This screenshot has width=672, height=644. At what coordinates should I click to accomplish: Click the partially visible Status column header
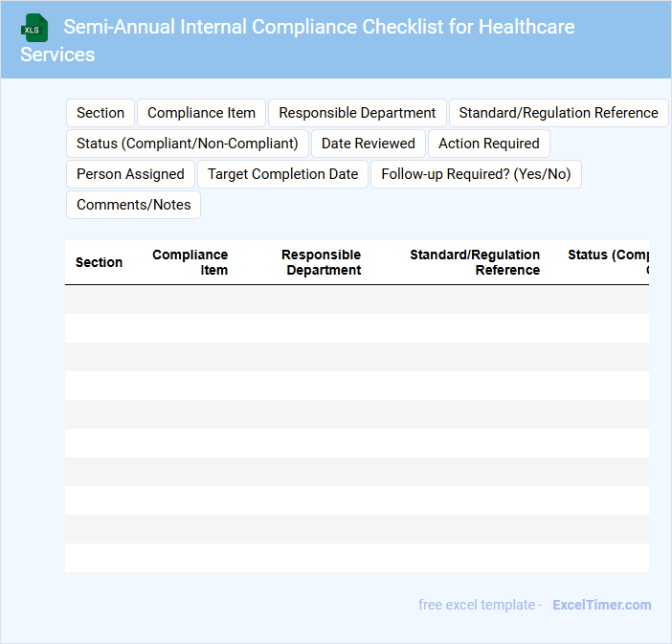[x=608, y=262]
